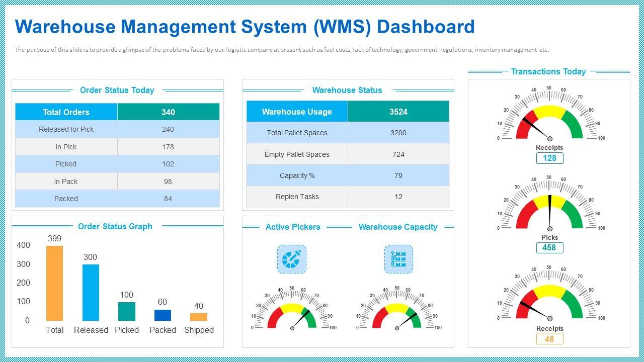Screen dimensions: 644x362
Task: Click the Order Status Graph heading
Action: (x=115, y=226)
